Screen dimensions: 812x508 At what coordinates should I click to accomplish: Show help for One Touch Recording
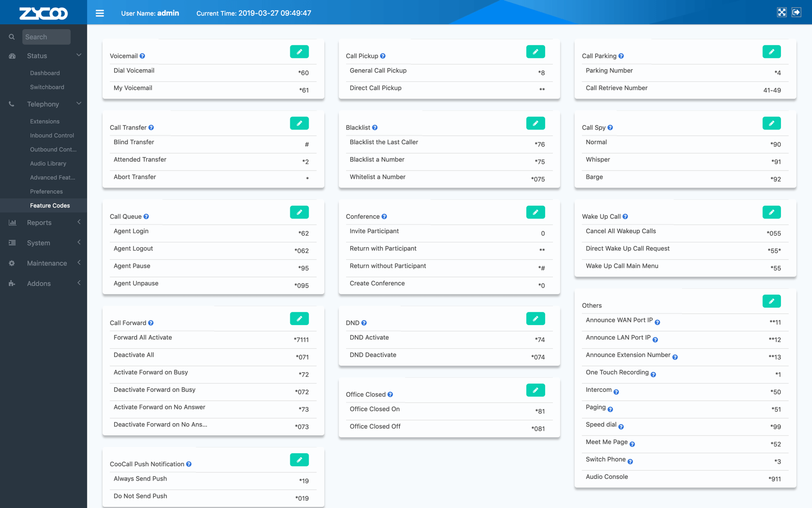(653, 375)
